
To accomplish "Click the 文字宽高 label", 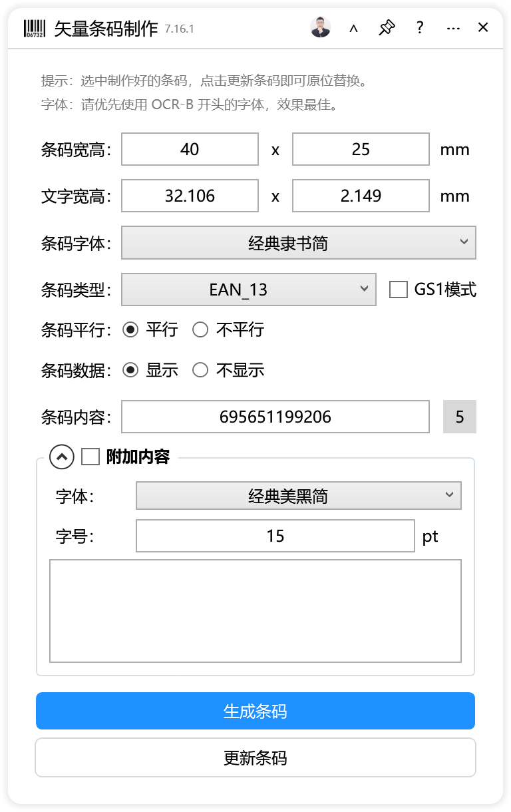I will (76, 196).
